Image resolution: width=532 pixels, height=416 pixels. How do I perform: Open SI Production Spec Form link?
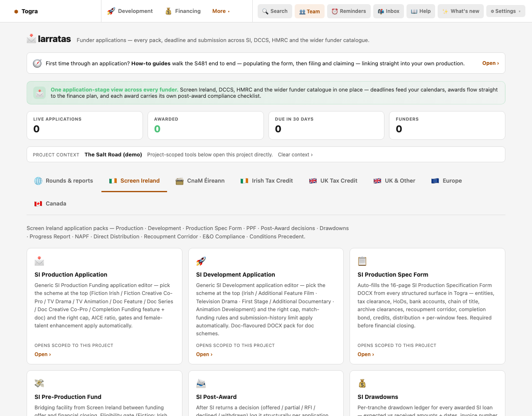[366, 354]
